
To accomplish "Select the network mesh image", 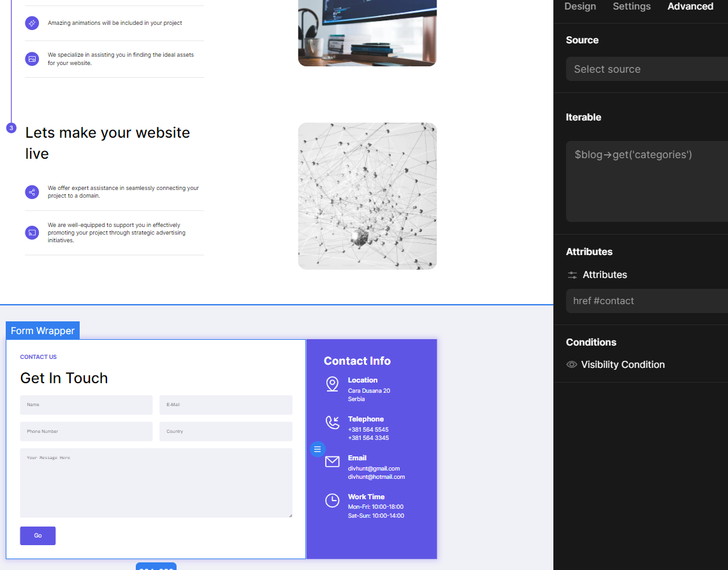I will [x=367, y=196].
